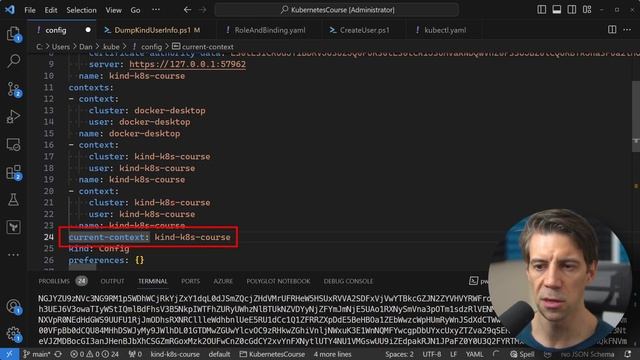Open the Spell checker status item
This screenshot has width=640, height=360.
[522, 354]
